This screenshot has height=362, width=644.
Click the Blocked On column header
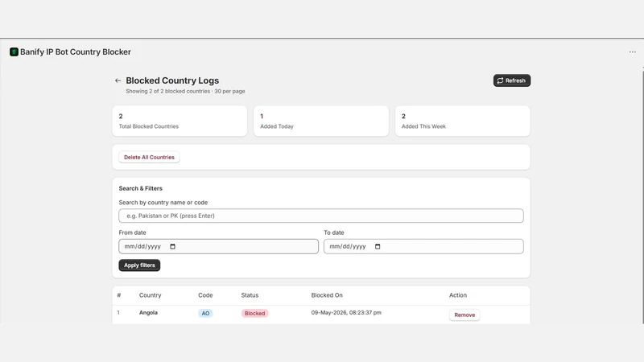[327, 295]
